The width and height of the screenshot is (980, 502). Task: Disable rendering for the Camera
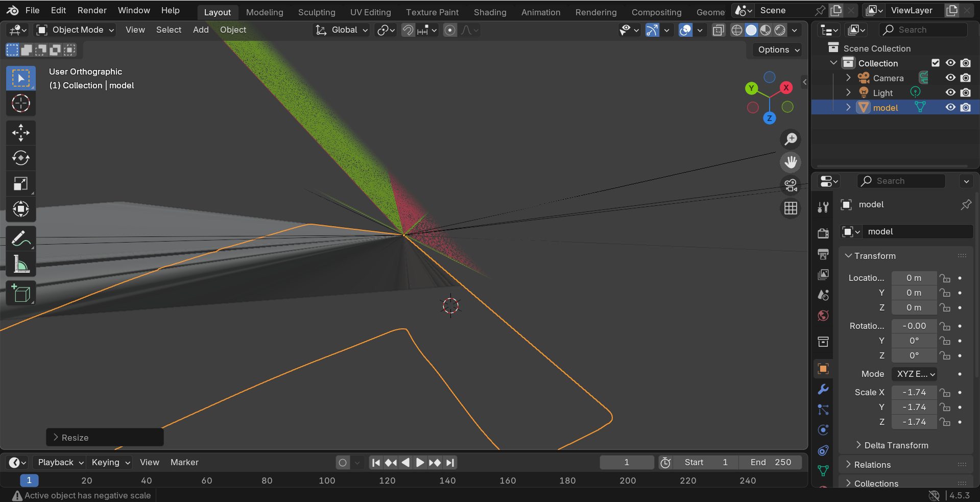point(966,78)
